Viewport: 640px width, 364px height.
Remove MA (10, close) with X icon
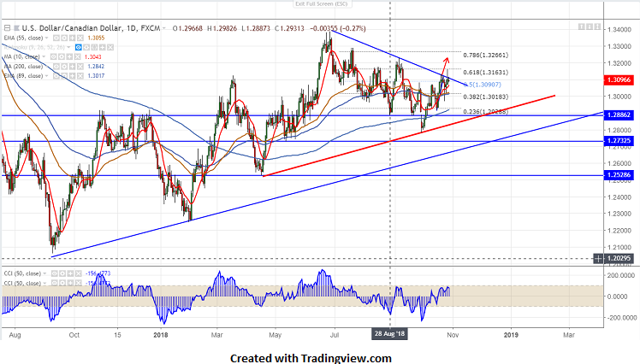pyautogui.click(x=78, y=57)
